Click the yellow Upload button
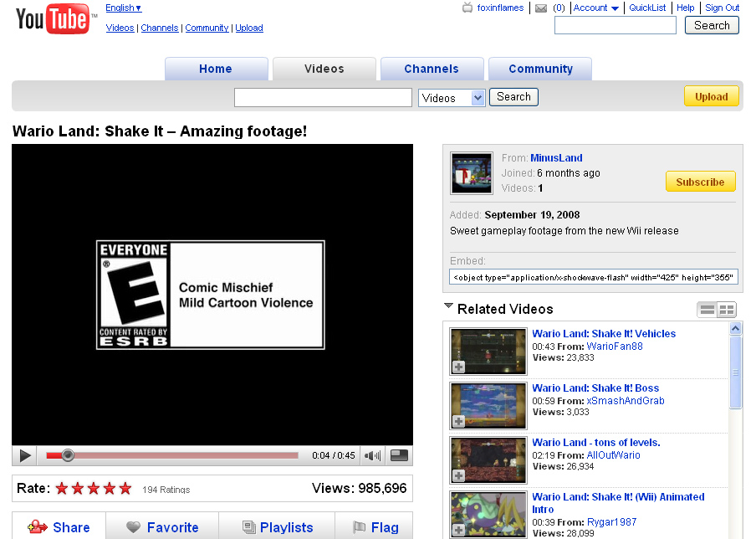This screenshot has height=539, width=756. coord(711,96)
